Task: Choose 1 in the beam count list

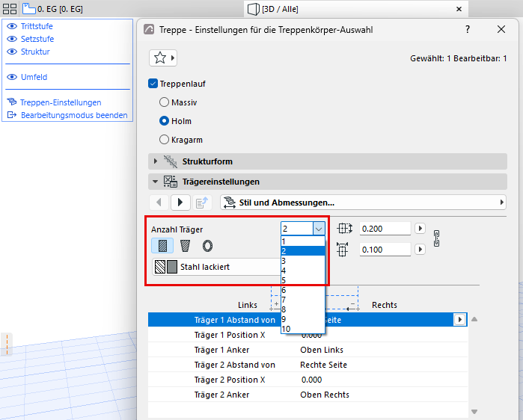Action: (303, 241)
